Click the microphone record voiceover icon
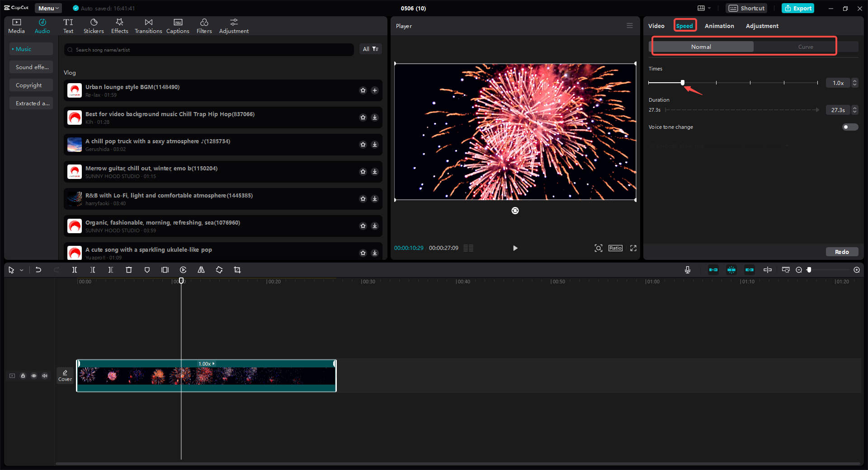This screenshot has height=470, width=868. click(x=687, y=270)
